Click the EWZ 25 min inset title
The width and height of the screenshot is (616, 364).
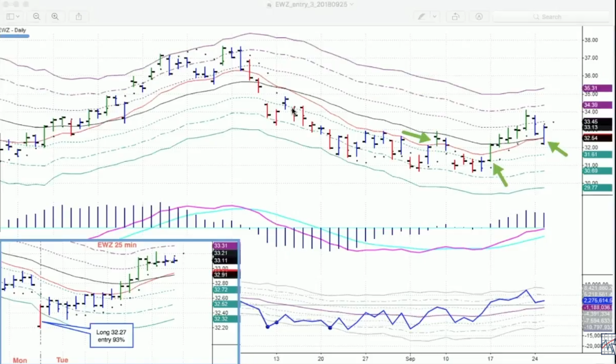pyautogui.click(x=117, y=245)
